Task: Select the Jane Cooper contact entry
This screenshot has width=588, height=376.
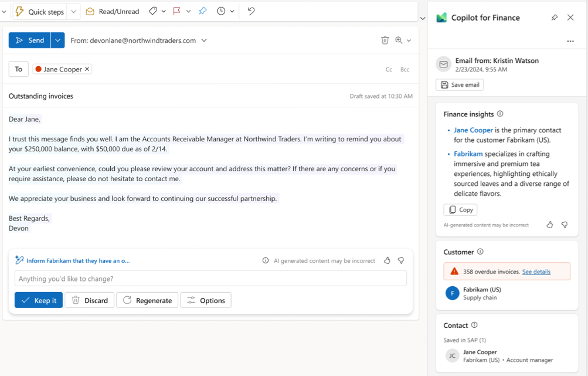Action: [507, 355]
